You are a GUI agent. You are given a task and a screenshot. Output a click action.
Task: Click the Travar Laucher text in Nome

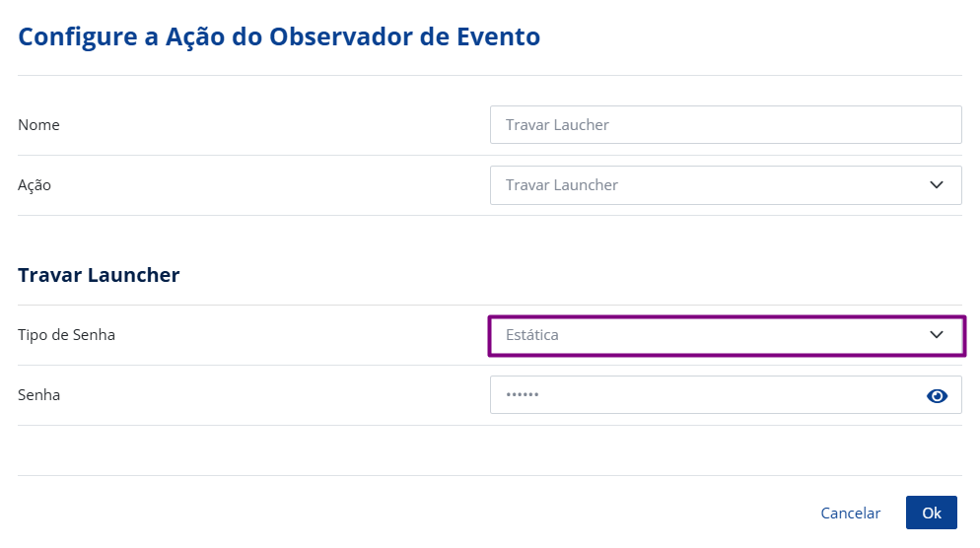[557, 125]
